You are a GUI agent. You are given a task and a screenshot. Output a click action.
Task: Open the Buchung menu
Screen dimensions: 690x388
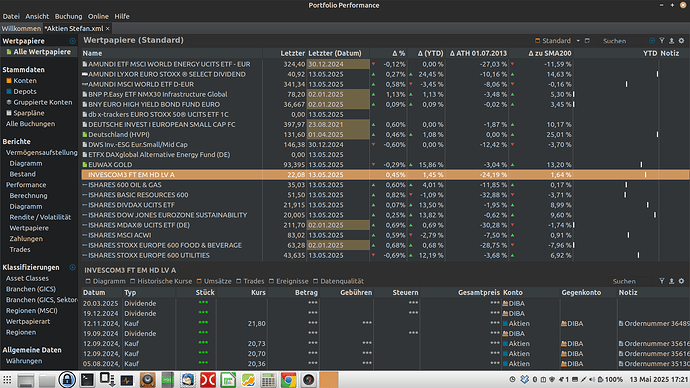click(x=68, y=16)
